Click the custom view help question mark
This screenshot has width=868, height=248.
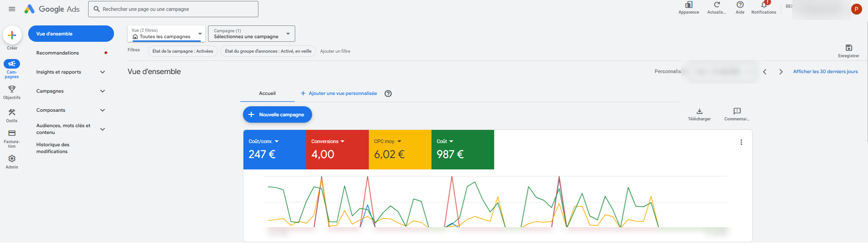coord(388,94)
